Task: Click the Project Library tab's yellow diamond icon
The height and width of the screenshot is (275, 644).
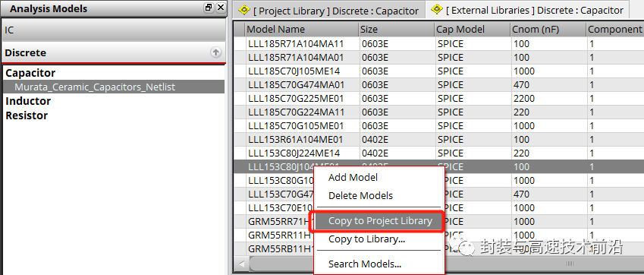Action: [x=245, y=10]
